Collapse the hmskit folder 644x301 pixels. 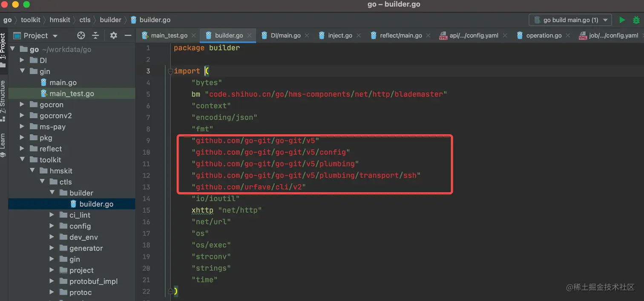(32, 171)
